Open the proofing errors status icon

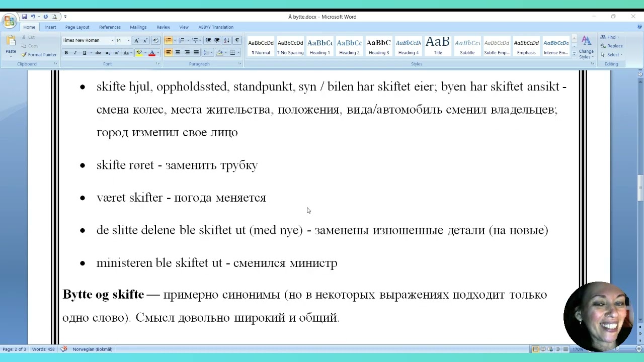click(x=64, y=349)
